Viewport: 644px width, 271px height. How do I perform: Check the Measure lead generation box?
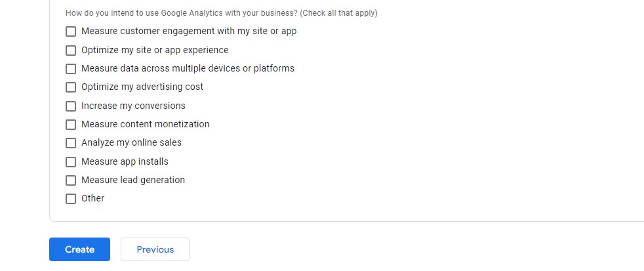pos(71,180)
